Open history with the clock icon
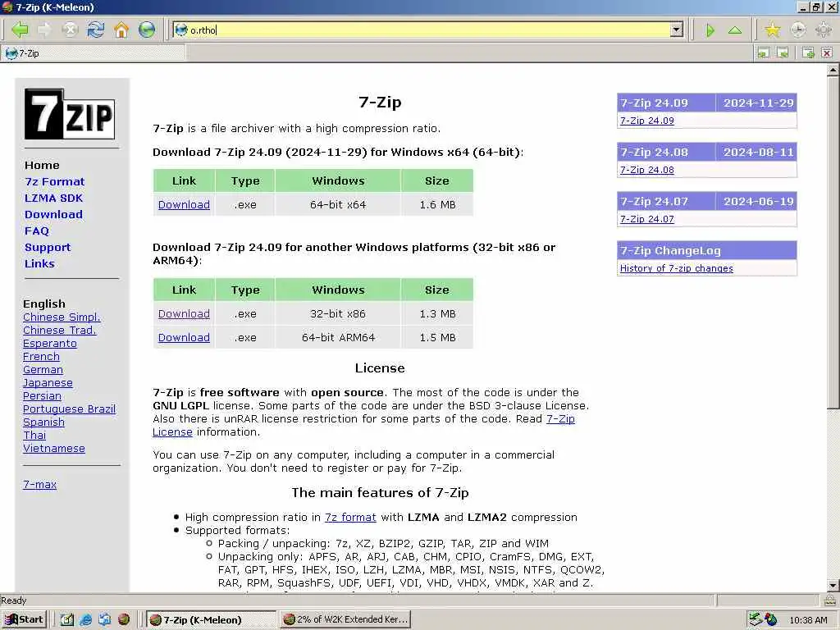 click(x=798, y=30)
